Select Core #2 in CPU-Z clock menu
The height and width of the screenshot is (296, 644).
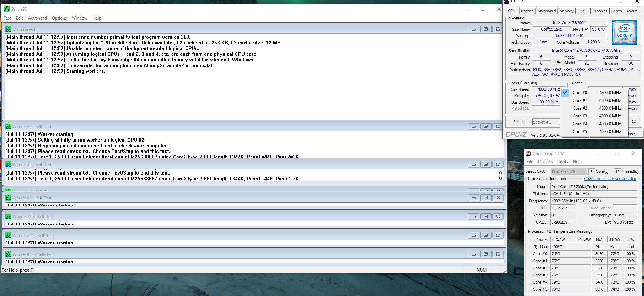tap(595, 108)
